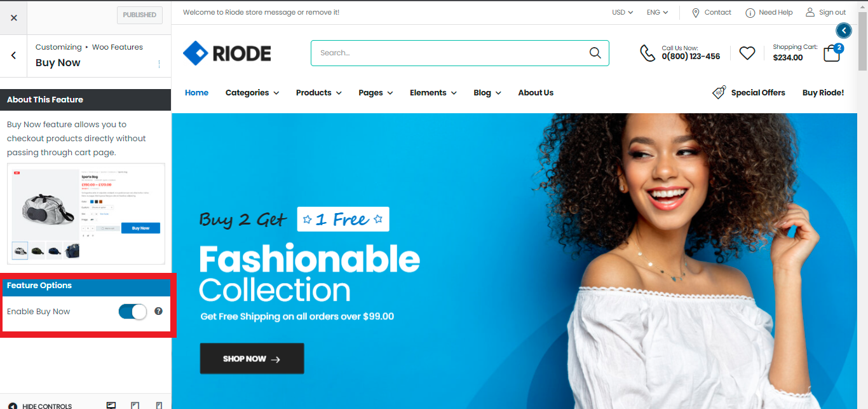Open the wishlist heart icon
Screen dimensions: 868x409
(x=747, y=53)
